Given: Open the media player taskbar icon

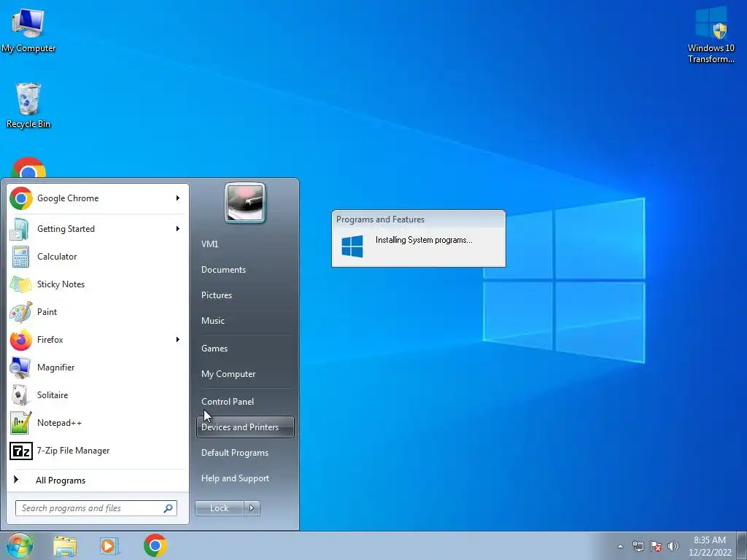Looking at the screenshot, I should [109, 546].
